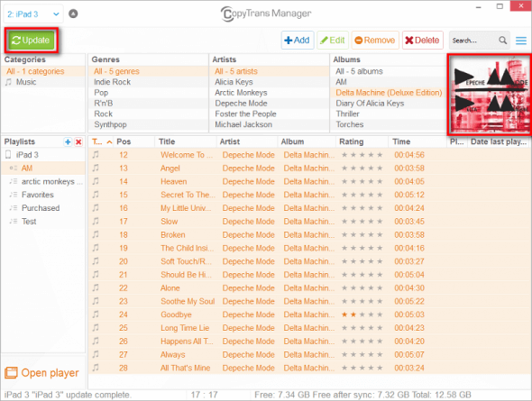Sort tracks by Album column

point(307,141)
